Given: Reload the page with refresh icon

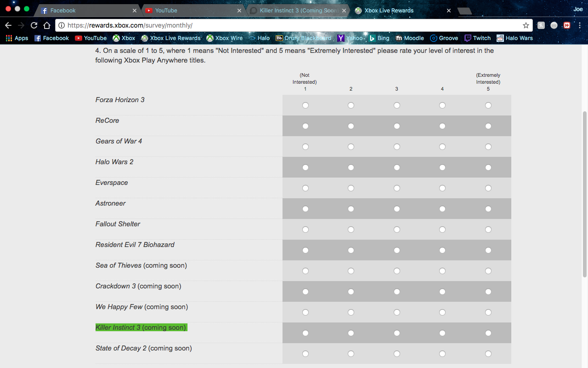Looking at the screenshot, I should pos(34,25).
